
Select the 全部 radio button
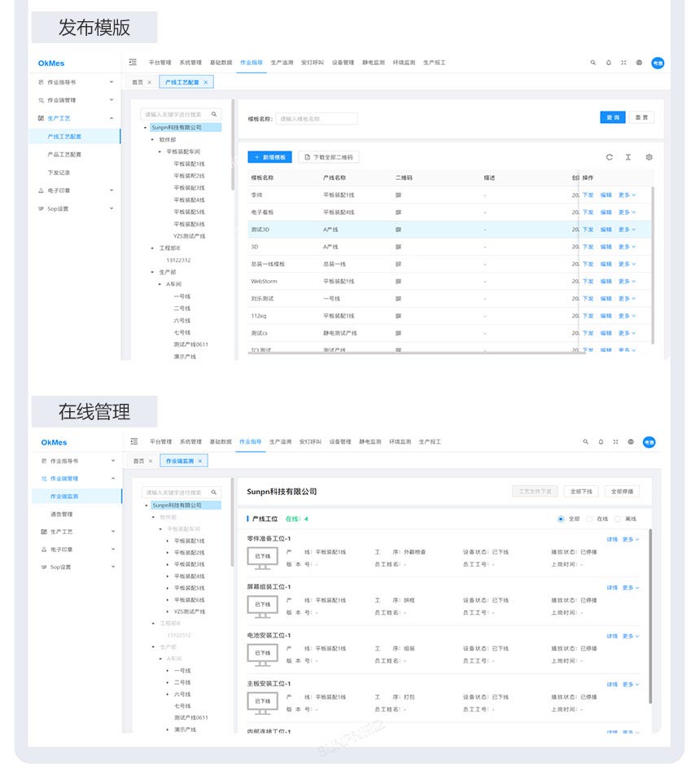561,519
